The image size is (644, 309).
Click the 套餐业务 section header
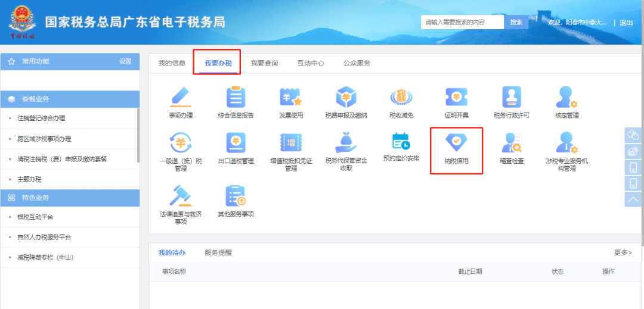click(70, 99)
